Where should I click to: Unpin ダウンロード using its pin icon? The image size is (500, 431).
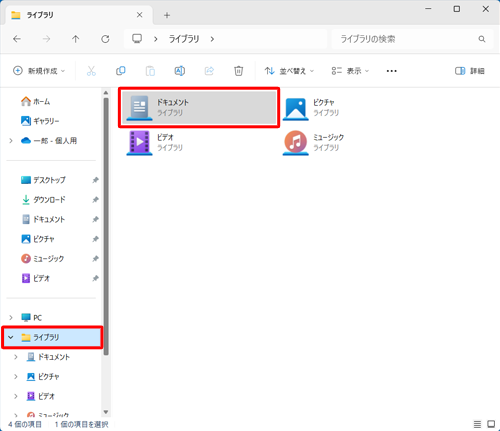95,200
